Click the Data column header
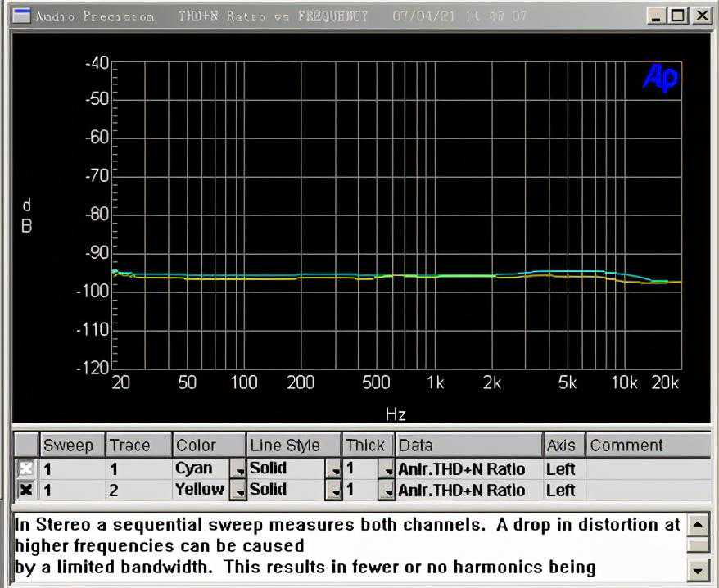The image size is (719, 588). (x=468, y=446)
